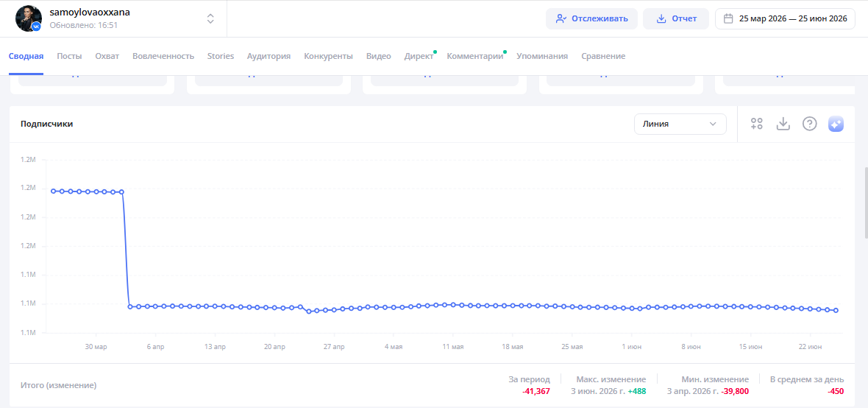Open the help question mark icon

point(809,124)
